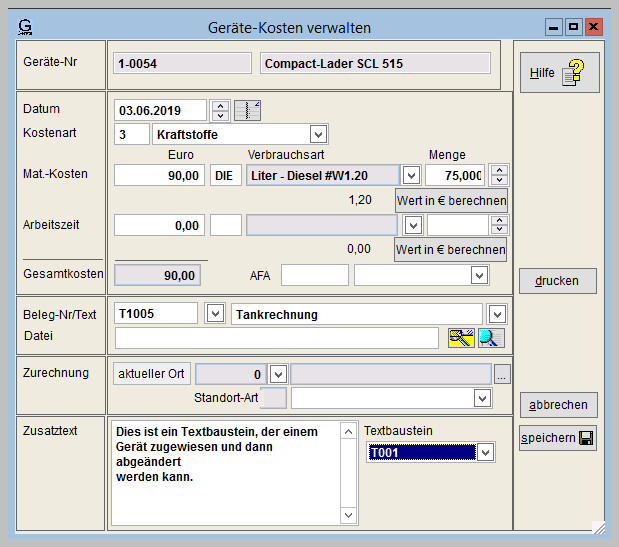The image size is (619, 547).
Task: Save the record with the speichern button
Action: pos(558,438)
